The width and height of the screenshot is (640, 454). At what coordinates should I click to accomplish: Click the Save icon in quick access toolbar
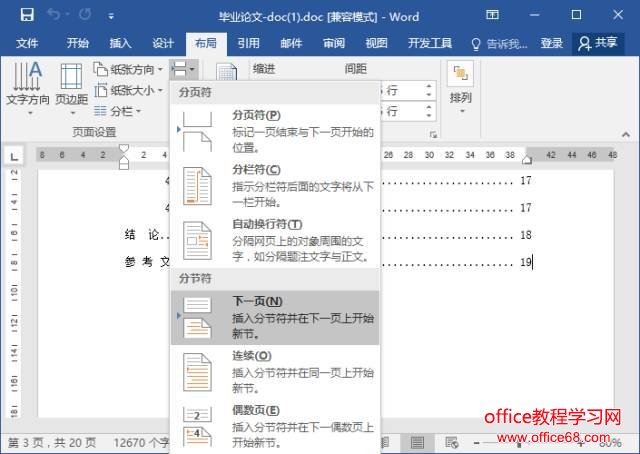point(27,15)
